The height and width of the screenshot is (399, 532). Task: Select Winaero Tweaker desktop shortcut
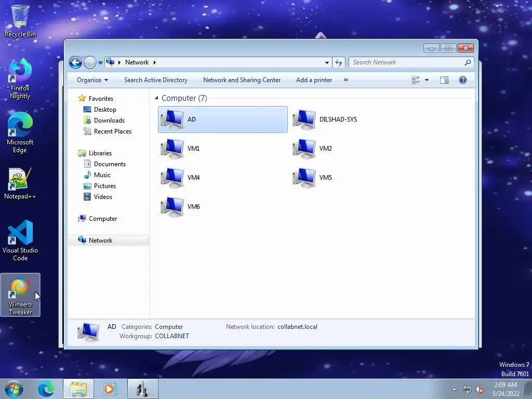[x=20, y=295]
